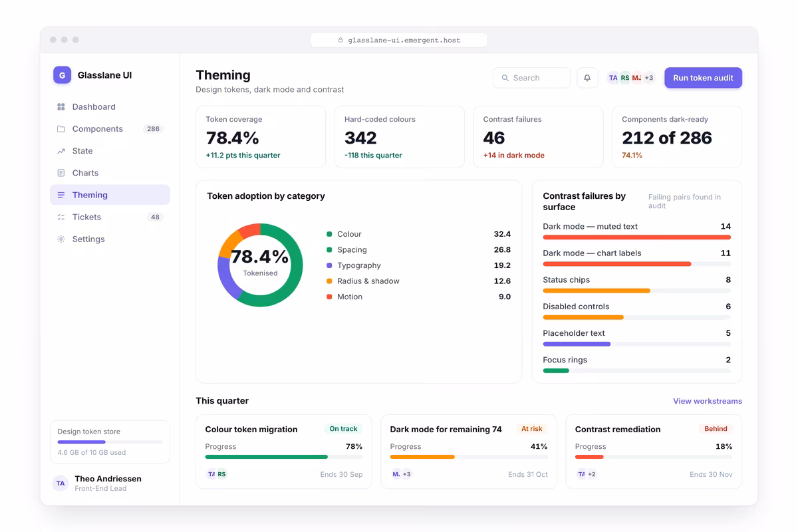Viewport: 798px width, 532px height.
Task: Click the search magnifier icon
Action: (505, 78)
